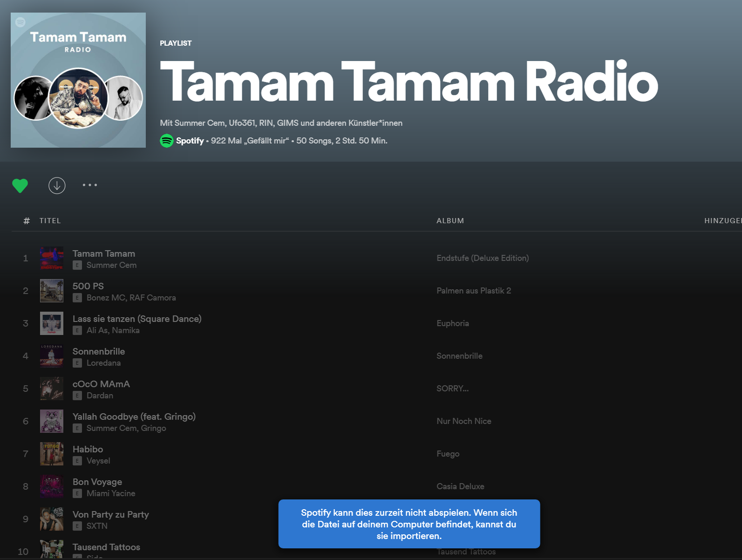
Task: Select track title 500 PS
Action: click(x=88, y=286)
